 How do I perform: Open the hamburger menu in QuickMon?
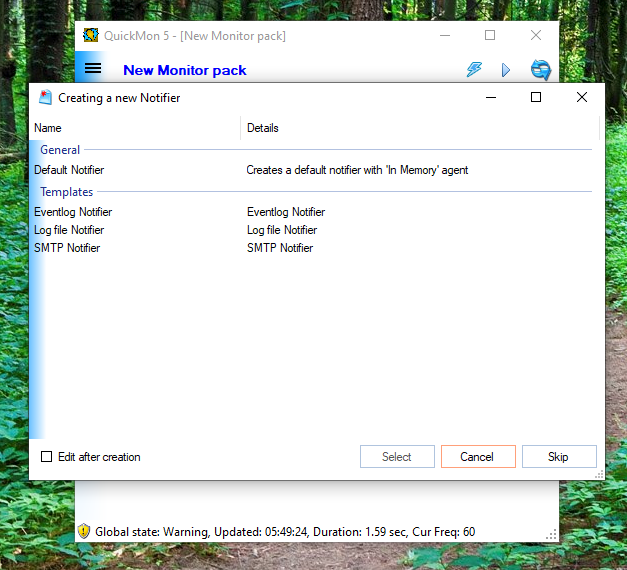tap(93, 68)
